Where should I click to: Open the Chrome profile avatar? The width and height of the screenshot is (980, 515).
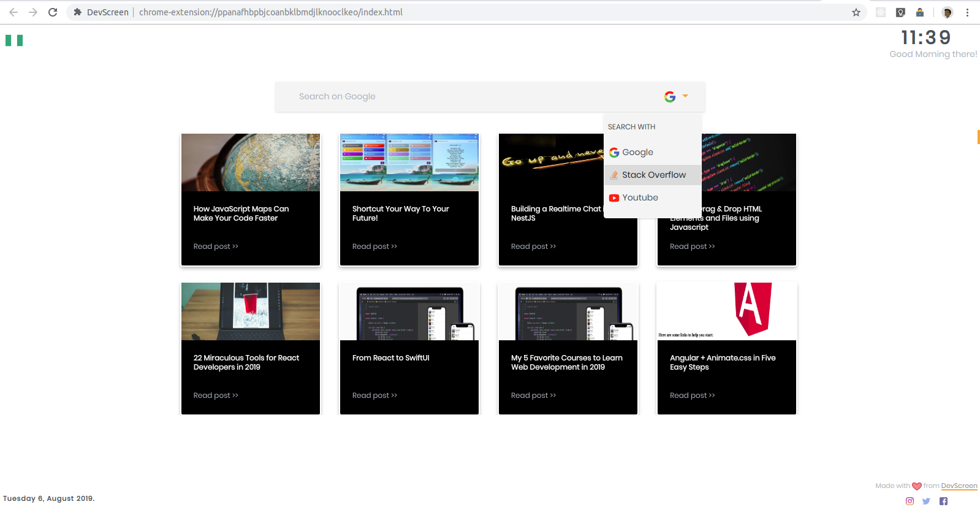point(948,12)
